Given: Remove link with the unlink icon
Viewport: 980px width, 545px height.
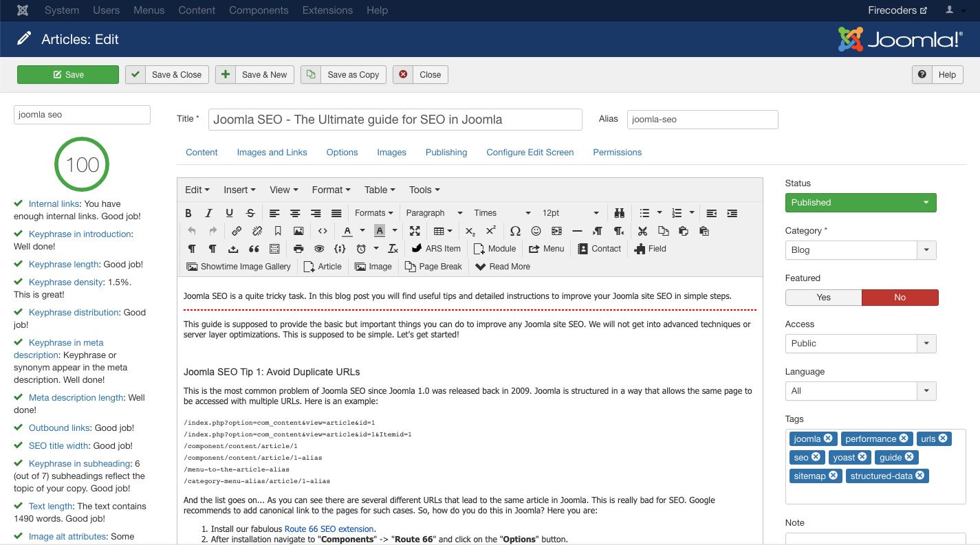Looking at the screenshot, I should [x=257, y=231].
